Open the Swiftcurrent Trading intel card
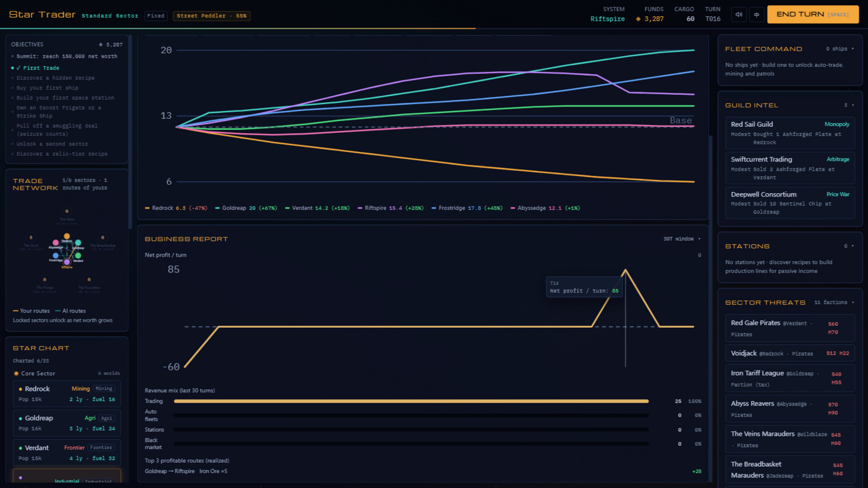The image size is (868, 488). (790, 168)
